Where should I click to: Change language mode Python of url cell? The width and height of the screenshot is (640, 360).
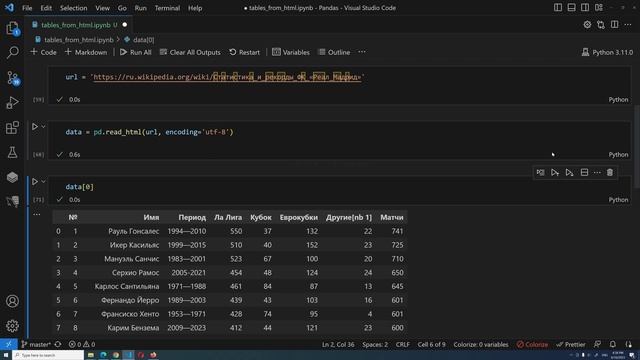point(618,100)
